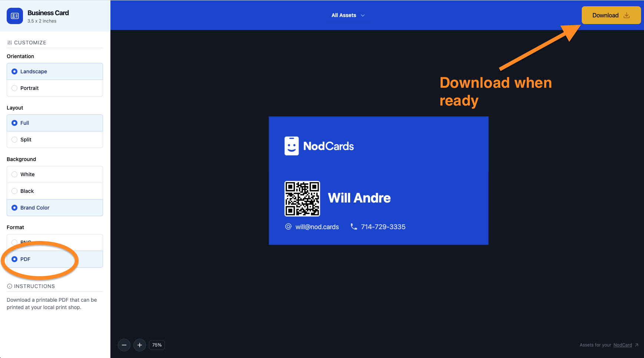
Task: Click the Instructions info icon
Action: pyautogui.click(x=10, y=286)
